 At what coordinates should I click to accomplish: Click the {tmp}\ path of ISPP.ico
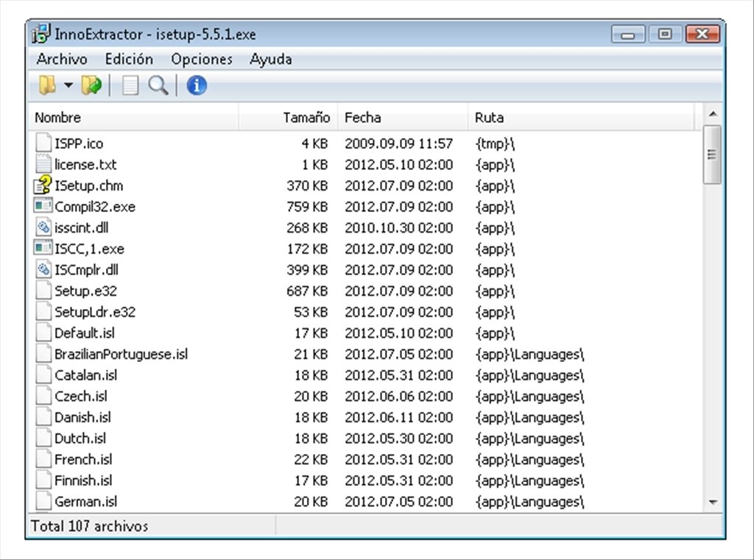point(495,143)
